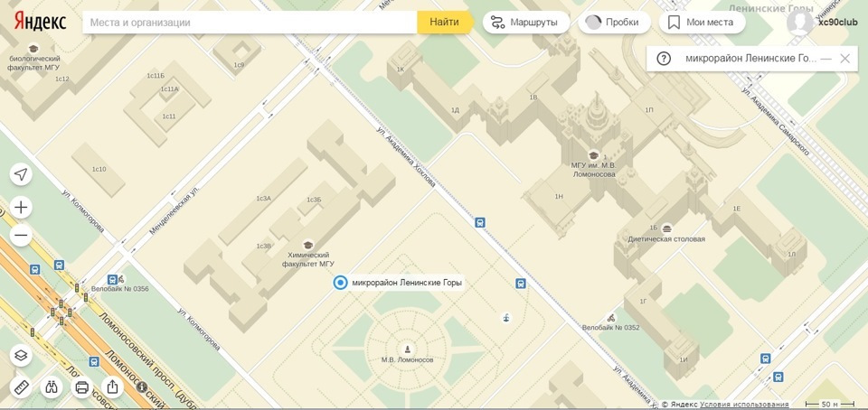Open panoramas with the binoculars icon
This screenshot has width=868, height=410.
(x=52, y=387)
